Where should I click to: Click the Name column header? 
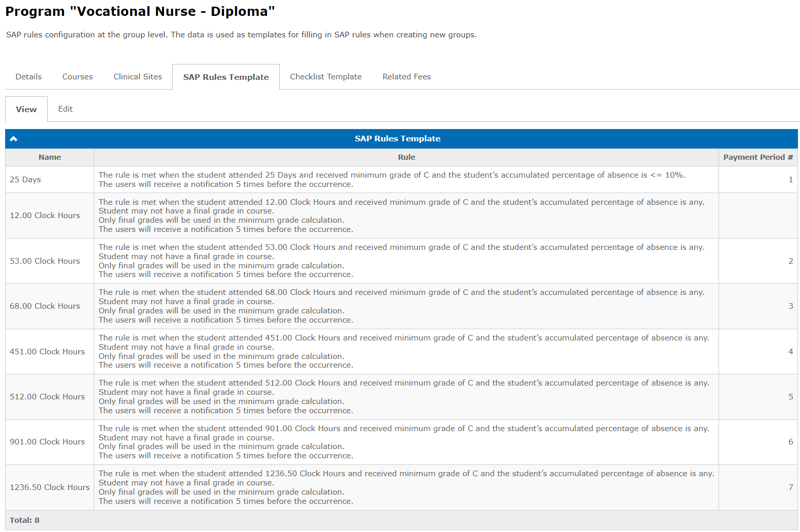click(x=50, y=157)
